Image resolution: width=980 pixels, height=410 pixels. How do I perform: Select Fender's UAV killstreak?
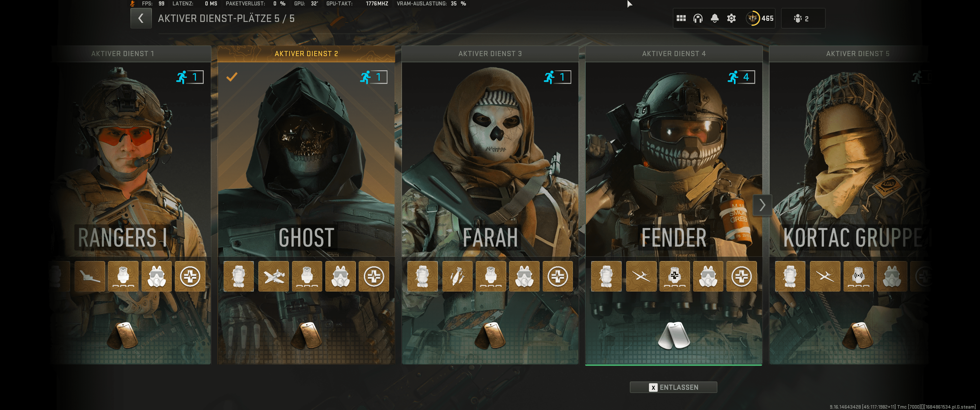coord(641,276)
